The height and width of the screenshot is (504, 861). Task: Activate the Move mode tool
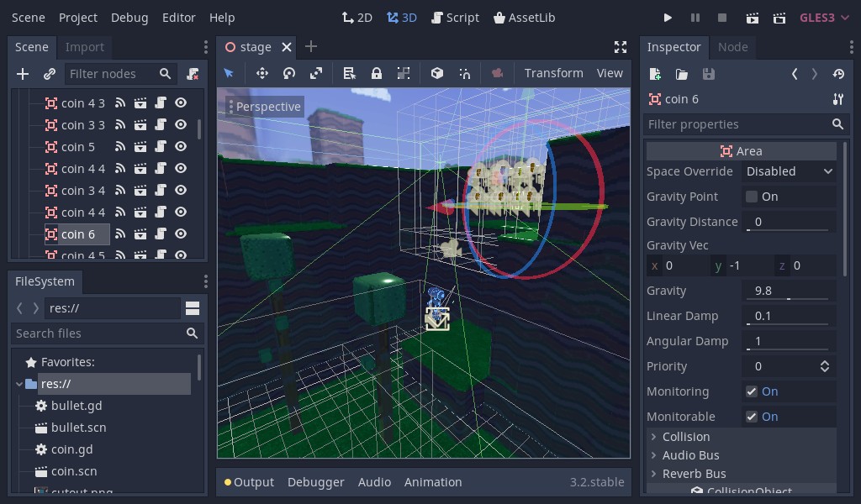point(262,73)
